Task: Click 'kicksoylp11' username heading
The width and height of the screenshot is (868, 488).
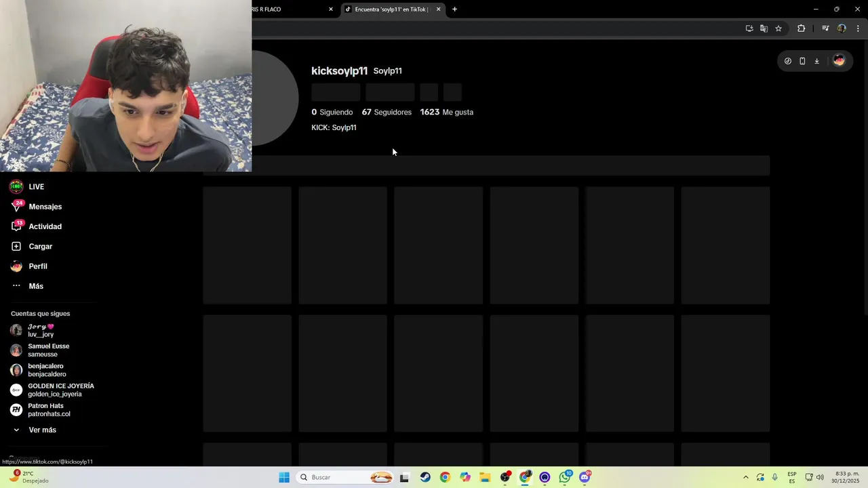Action: pos(339,71)
